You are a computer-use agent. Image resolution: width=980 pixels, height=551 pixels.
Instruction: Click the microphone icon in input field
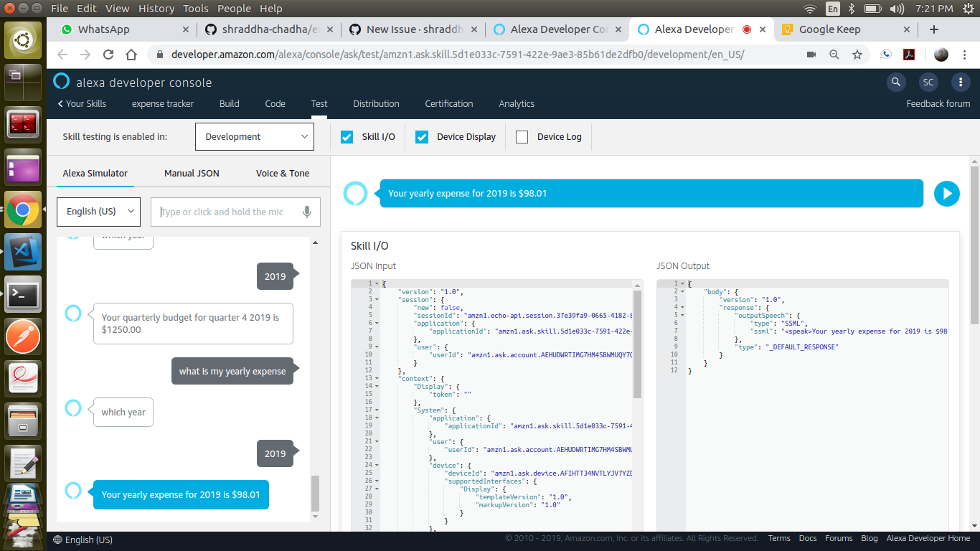[x=307, y=212]
